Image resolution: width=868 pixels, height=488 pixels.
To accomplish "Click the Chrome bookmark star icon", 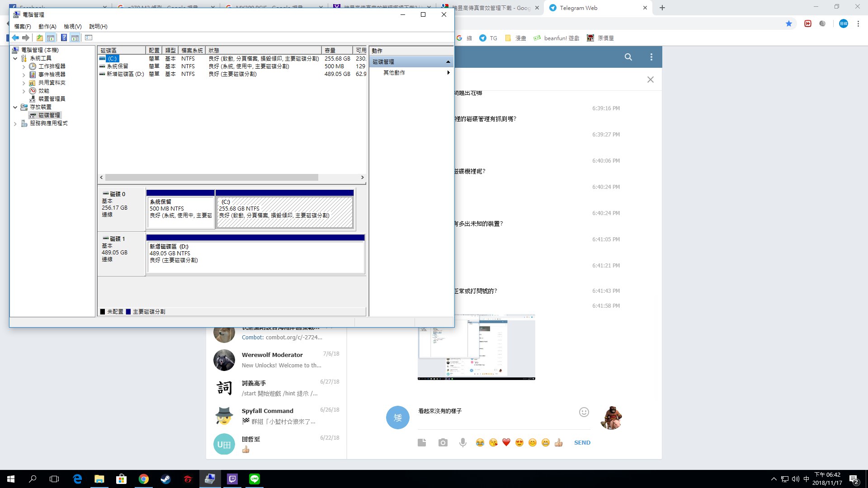I will click(789, 23).
